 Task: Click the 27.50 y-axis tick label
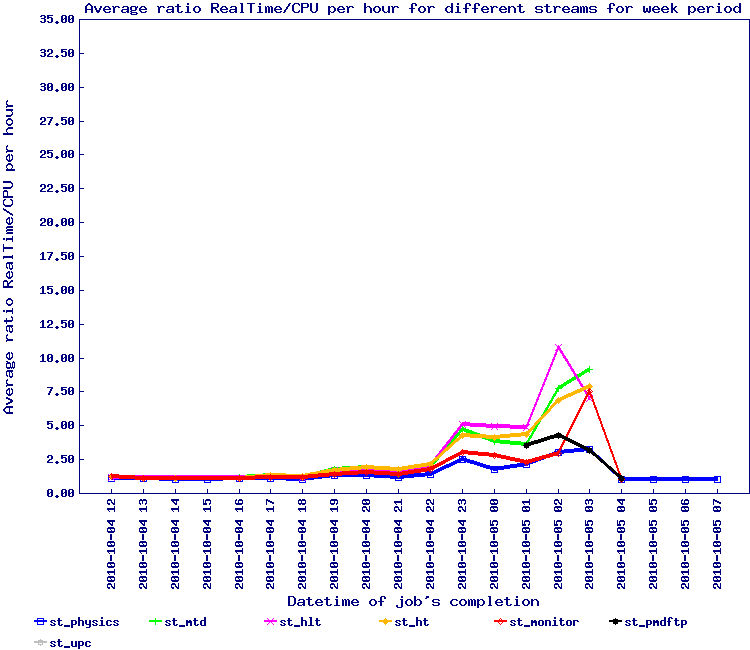pos(57,121)
